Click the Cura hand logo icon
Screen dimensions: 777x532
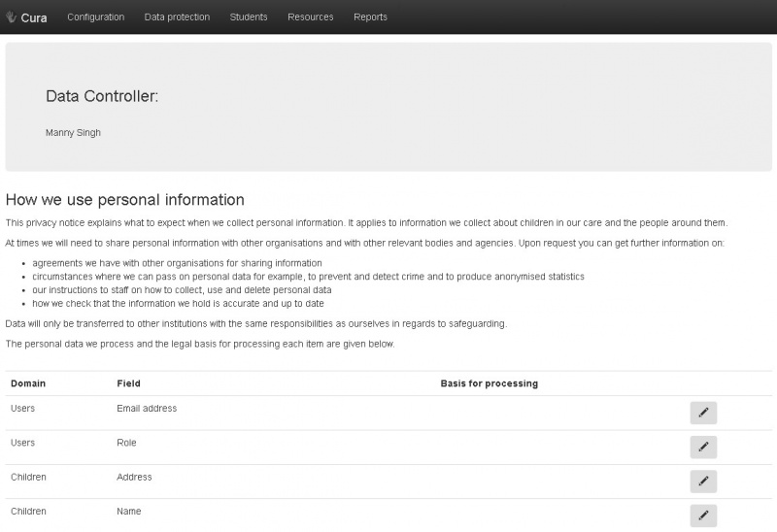11,17
